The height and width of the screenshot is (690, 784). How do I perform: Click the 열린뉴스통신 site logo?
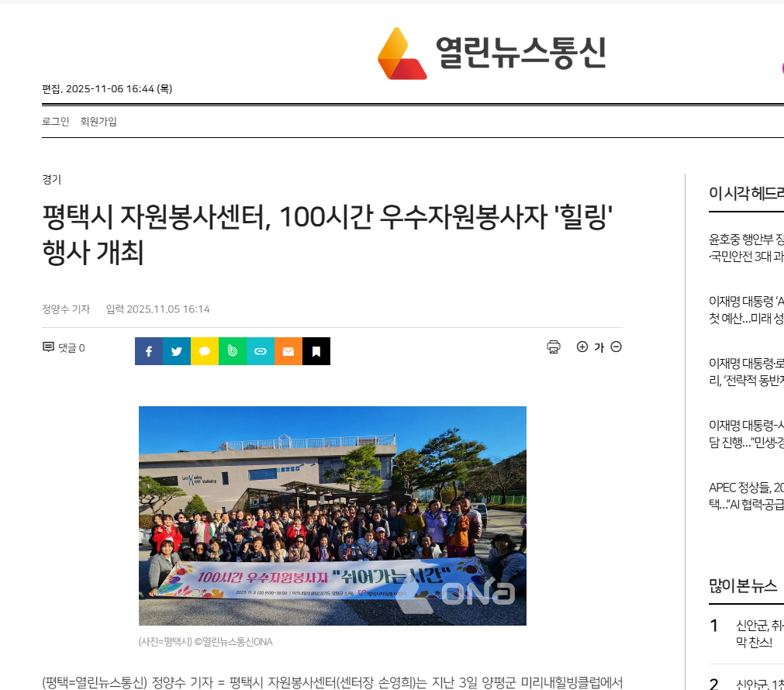point(491,53)
